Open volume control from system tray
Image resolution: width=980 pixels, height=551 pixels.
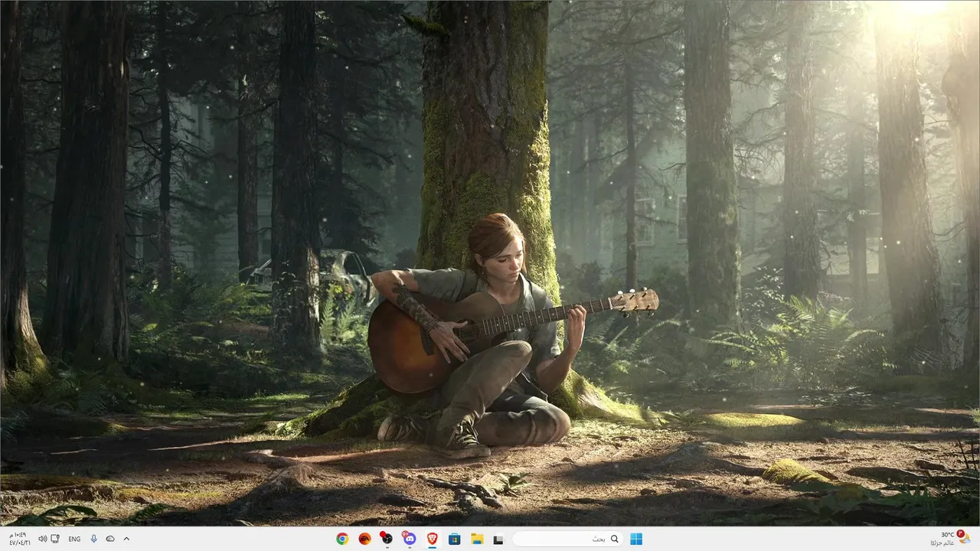pyautogui.click(x=42, y=539)
